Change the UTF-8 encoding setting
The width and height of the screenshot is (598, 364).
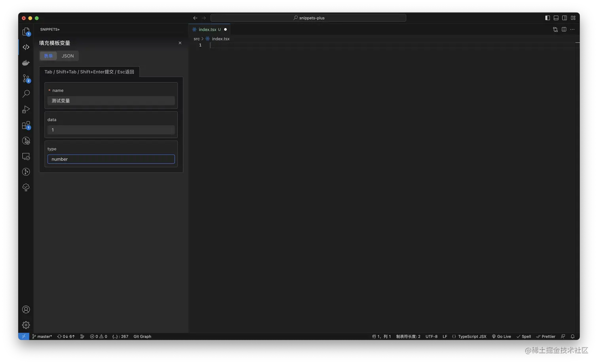coord(431,336)
